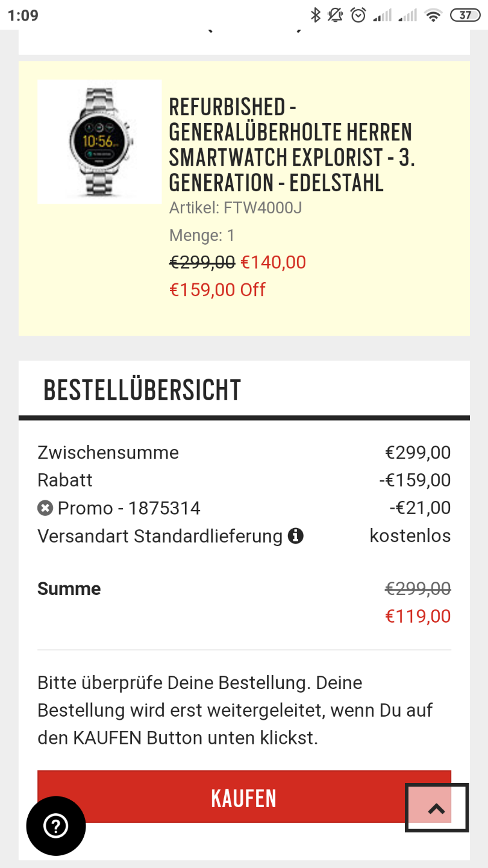Open the Refurbished Explorist smartwatch title

291,145
